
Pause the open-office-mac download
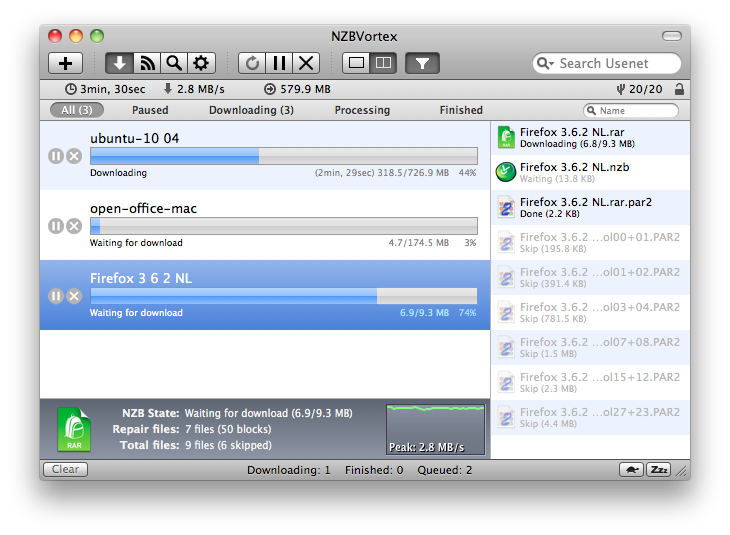56,226
